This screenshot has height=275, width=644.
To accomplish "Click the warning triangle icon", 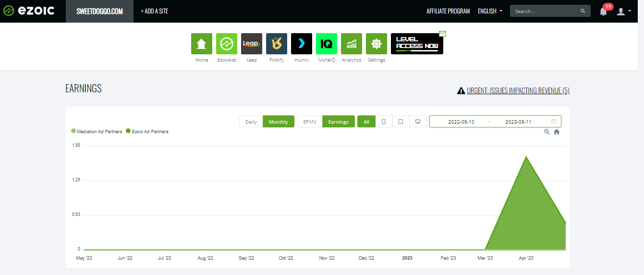I will (x=461, y=90).
